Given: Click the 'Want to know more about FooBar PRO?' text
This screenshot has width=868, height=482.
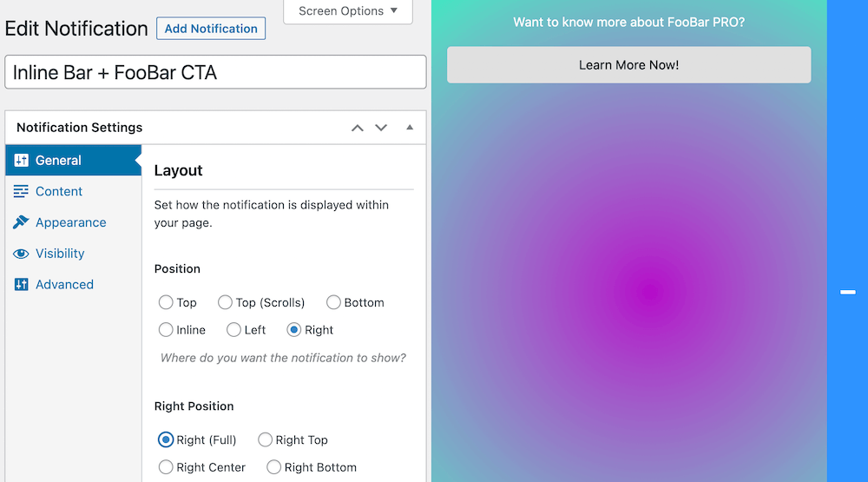Looking at the screenshot, I should pyautogui.click(x=628, y=23).
